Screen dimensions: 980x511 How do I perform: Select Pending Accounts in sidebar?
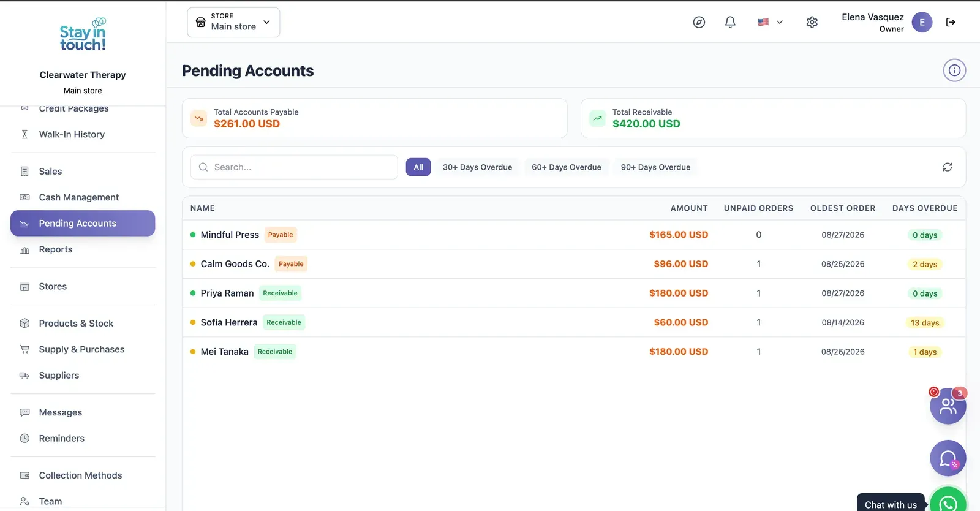pyautogui.click(x=83, y=224)
